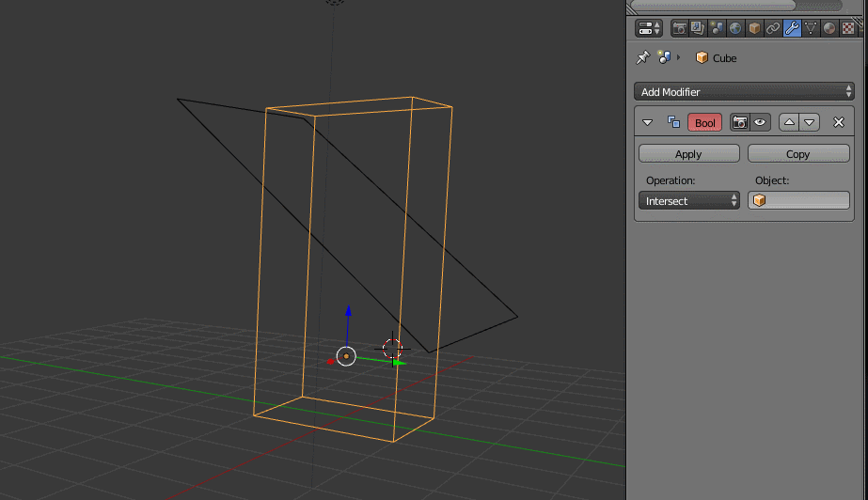This screenshot has height=500, width=868.
Task: Click the green Y axis manipulator arrow
Action: point(399,363)
